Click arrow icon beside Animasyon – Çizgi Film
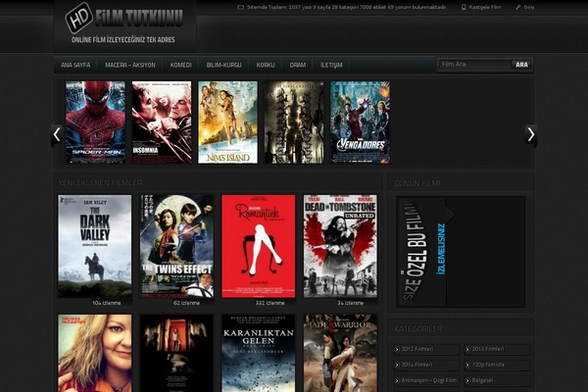The width and height of the screenshot is (588, 392). 397,381
